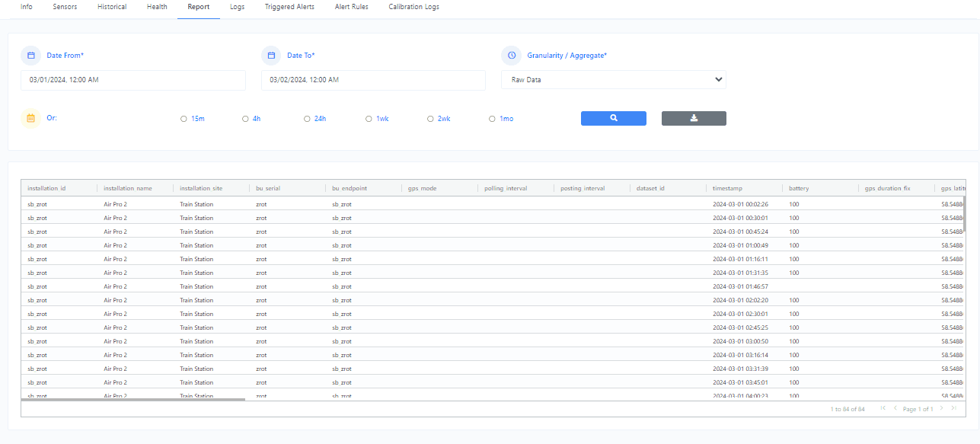Run search with the blue magnifier button
980x444 pixels.
614,118
